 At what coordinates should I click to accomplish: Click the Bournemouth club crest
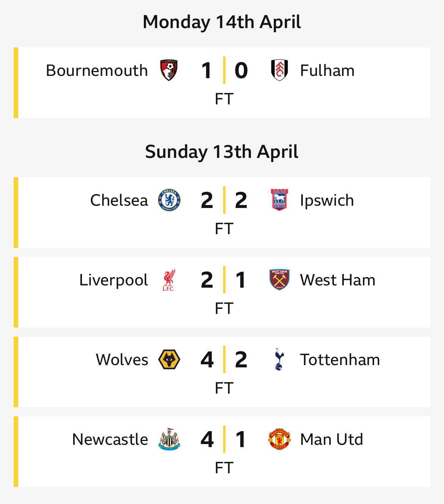pos(169,70)
